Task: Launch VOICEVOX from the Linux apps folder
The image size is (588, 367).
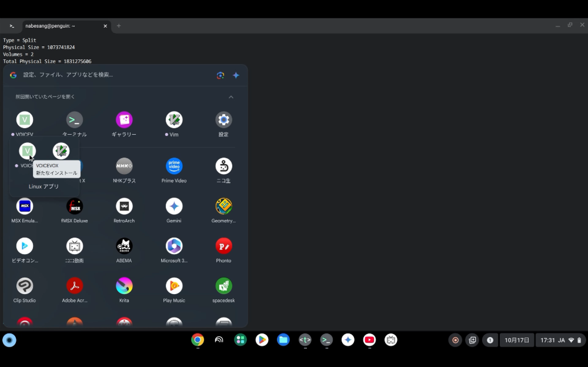Action: [x=27, y=151]
